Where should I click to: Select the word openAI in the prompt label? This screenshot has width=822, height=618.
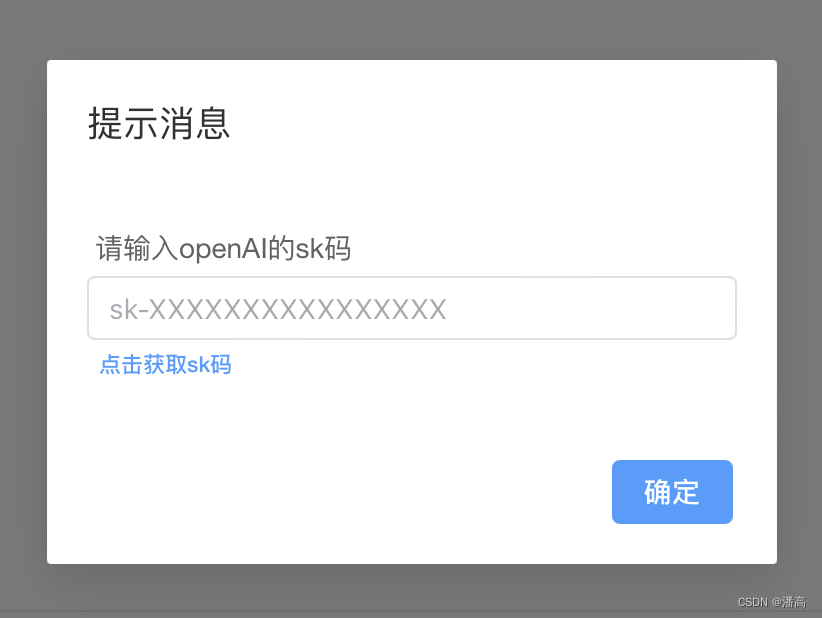click(223, 248)
